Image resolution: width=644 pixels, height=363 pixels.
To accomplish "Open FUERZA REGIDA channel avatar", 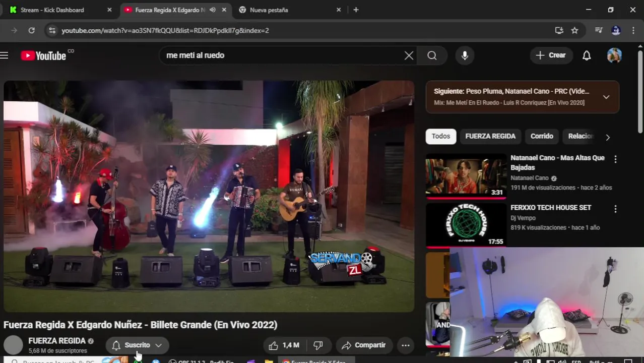I will tap(14, 345).
